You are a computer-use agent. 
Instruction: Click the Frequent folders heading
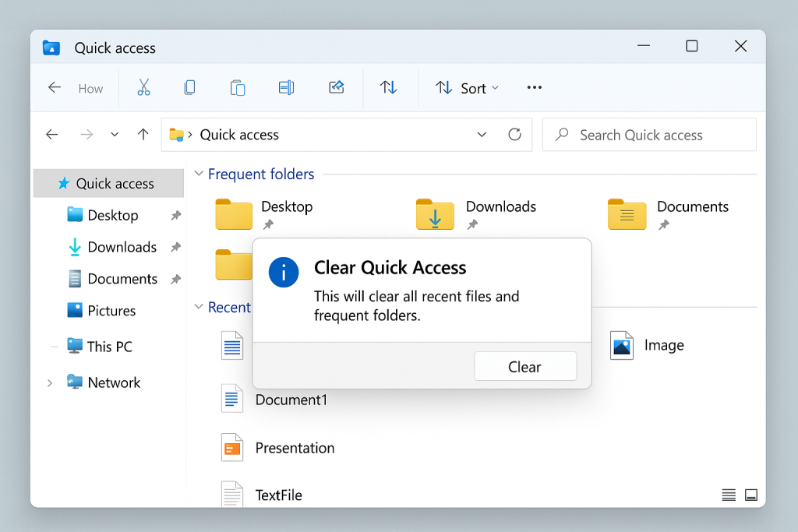(261, 174)
